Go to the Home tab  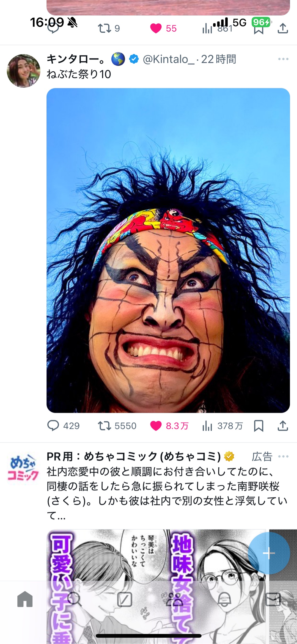click(25, 599)
